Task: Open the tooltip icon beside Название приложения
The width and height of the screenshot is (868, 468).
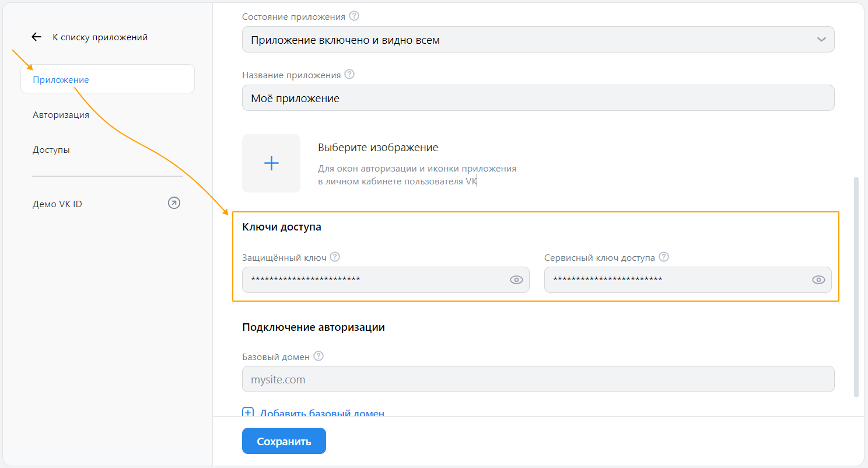Action: click(x=349, y=74)
